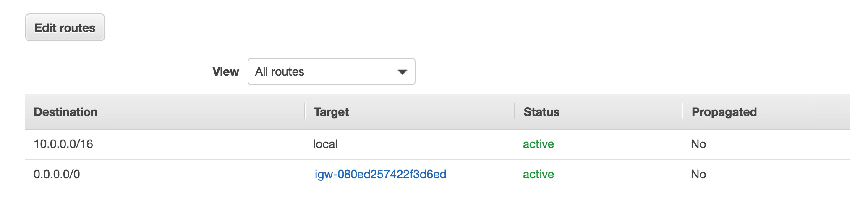Click active status of the 10.0.0.0/16 route
868x217 pixels.
pos(538,144)
